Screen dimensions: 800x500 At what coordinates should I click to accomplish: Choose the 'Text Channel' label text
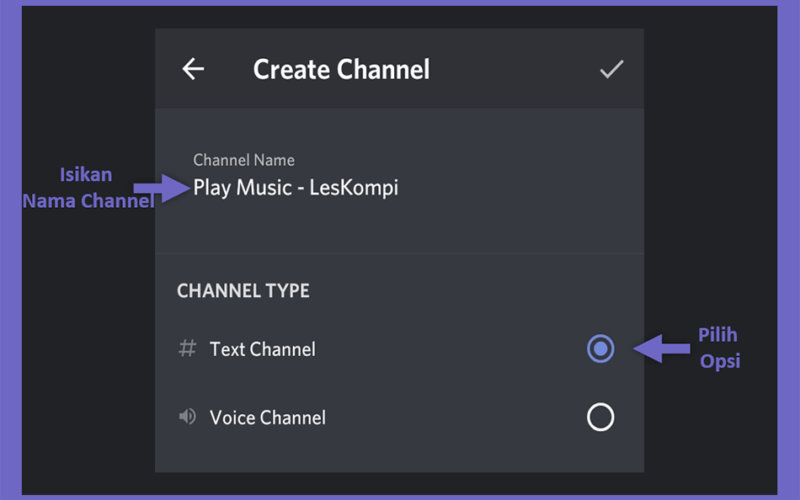263,349
